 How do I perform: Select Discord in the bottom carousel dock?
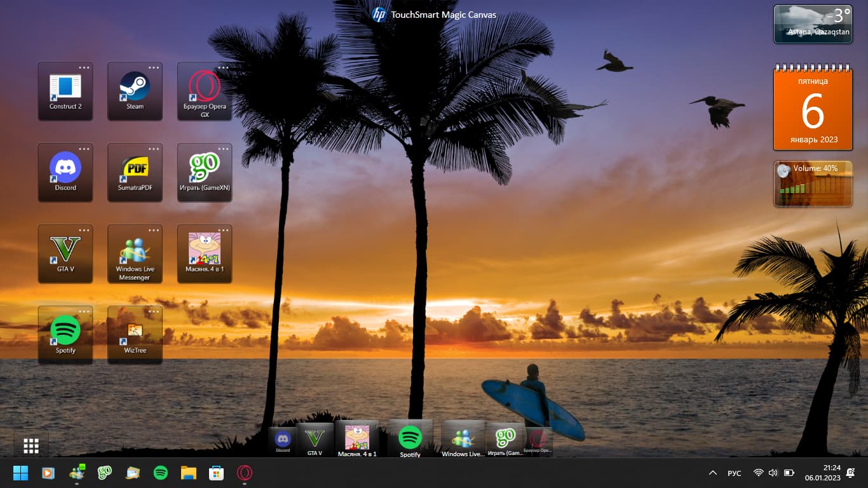click(283, 442)
